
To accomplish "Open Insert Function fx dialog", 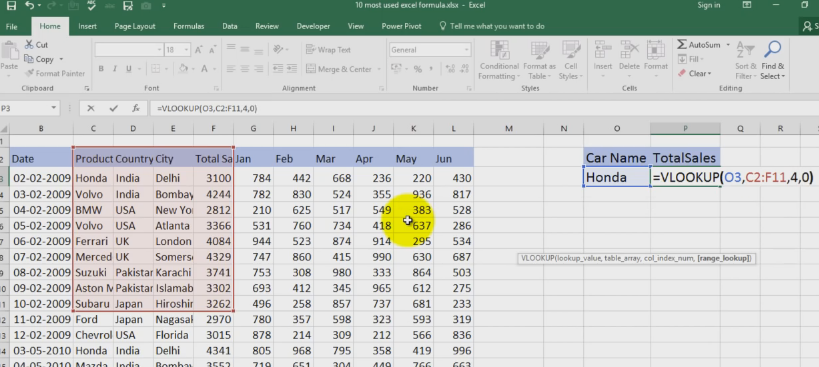I will [136, 109].
